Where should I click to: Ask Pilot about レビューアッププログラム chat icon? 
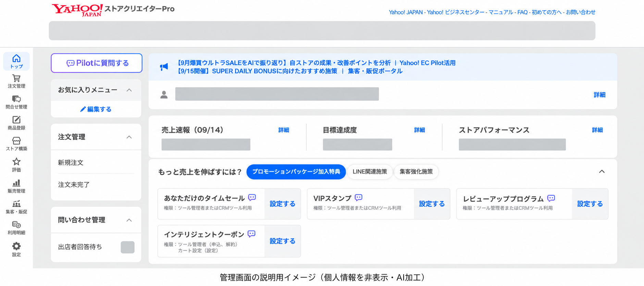[551, 198]
